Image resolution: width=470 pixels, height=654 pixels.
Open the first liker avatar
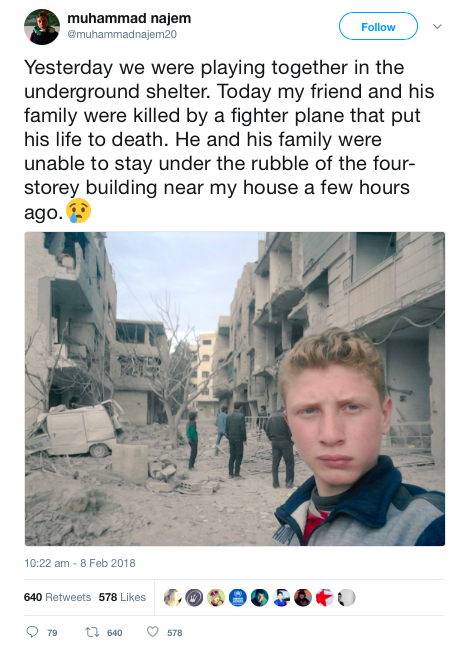172,598
